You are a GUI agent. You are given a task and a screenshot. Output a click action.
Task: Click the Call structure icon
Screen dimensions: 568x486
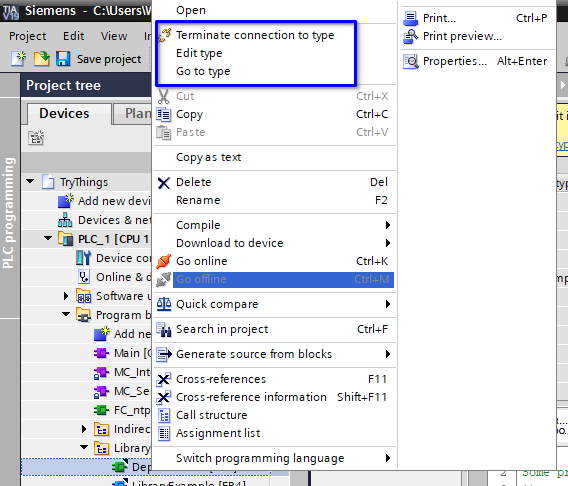pos(164,415)
